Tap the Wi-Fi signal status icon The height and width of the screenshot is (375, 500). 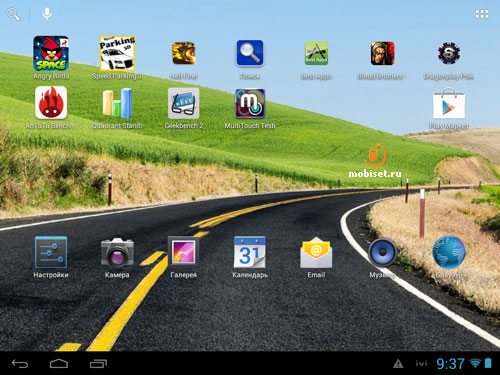point(475,363)
